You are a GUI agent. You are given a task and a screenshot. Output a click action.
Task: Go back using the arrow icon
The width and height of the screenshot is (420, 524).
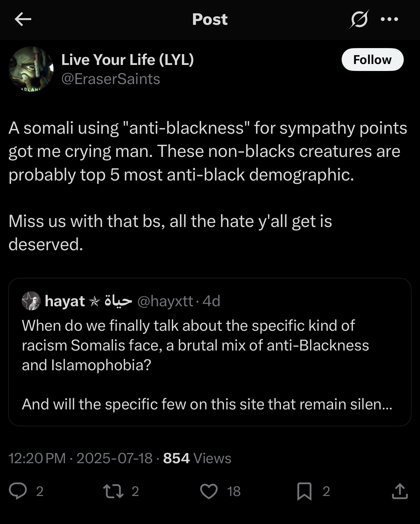(x=23, y=20)
